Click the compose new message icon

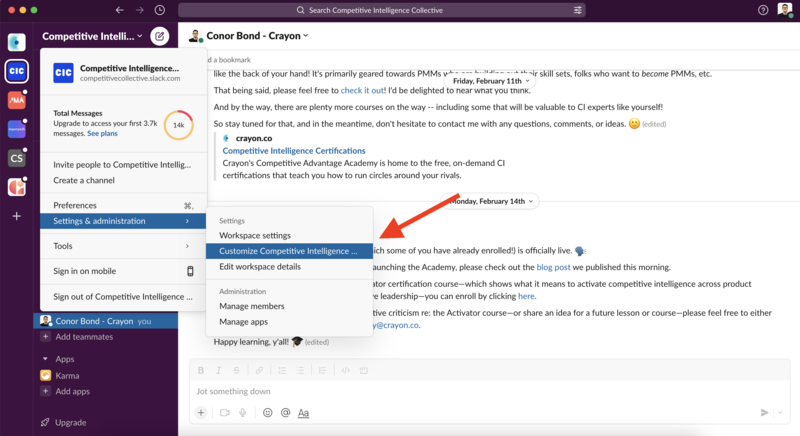159,37
